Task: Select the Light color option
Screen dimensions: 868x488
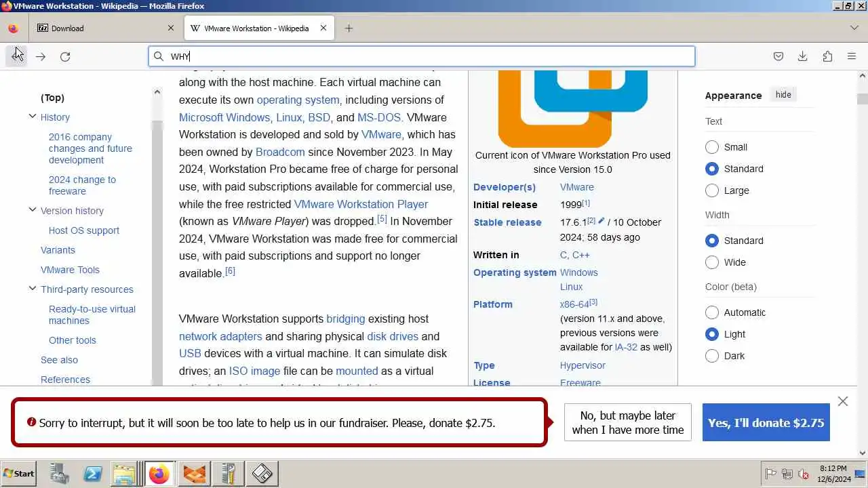Action: click(712, 334)
